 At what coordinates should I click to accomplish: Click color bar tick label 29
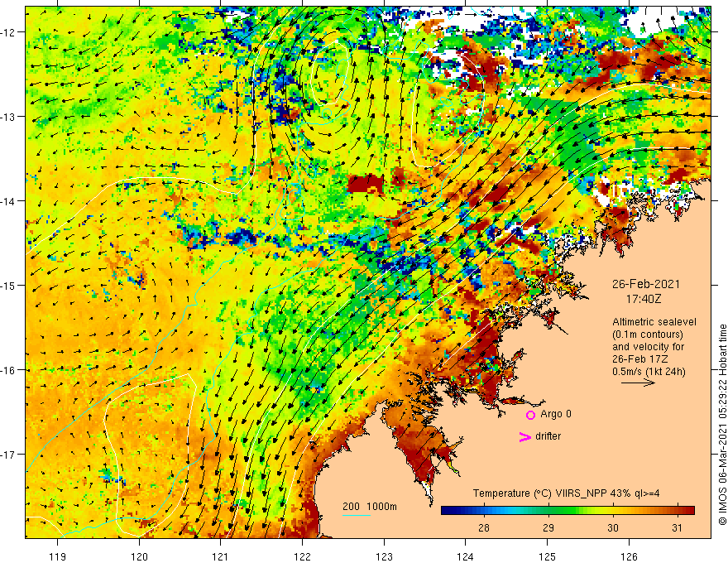548,527
